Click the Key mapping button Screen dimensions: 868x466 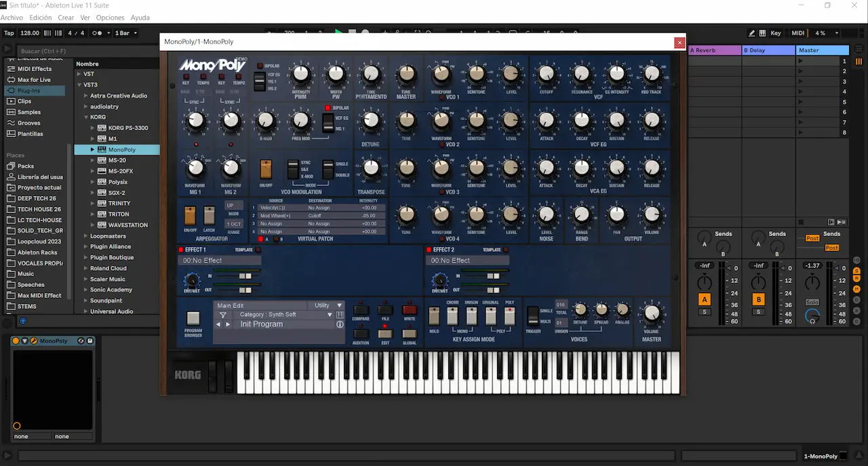click(776, 33)
